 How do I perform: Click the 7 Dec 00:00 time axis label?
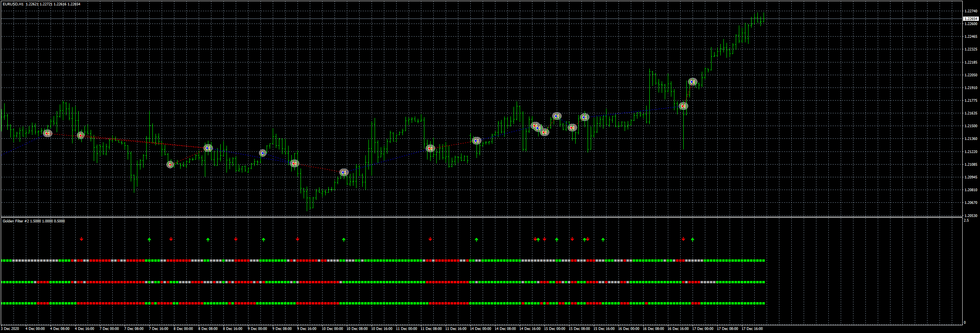tap(109, 329)
